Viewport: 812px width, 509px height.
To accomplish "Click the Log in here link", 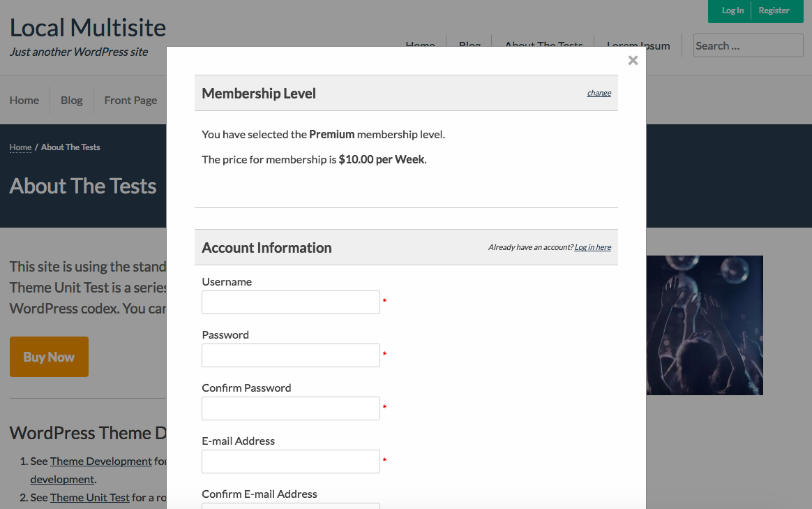I will tap(592, 246).
